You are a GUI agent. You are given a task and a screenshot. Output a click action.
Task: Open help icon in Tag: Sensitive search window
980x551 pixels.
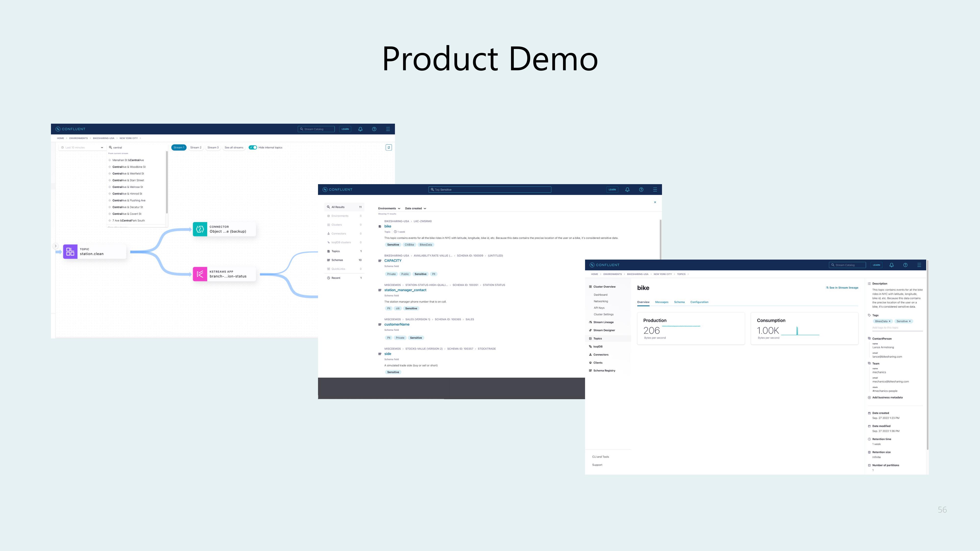[x=641, y=189]
